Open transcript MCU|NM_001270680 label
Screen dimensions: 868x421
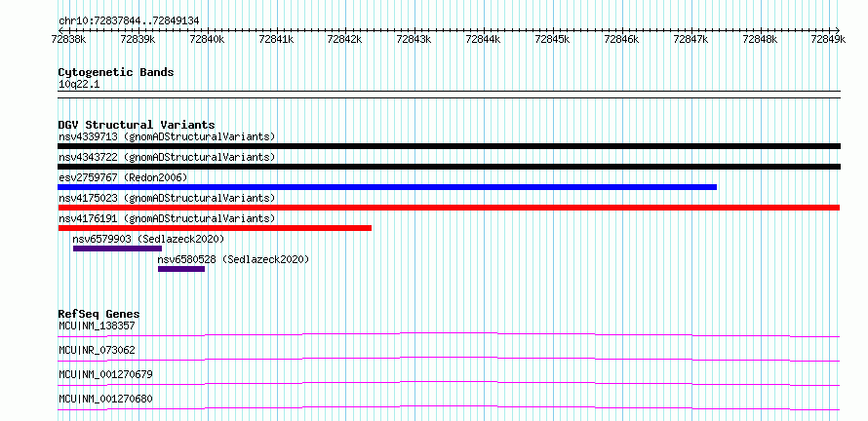105,399
